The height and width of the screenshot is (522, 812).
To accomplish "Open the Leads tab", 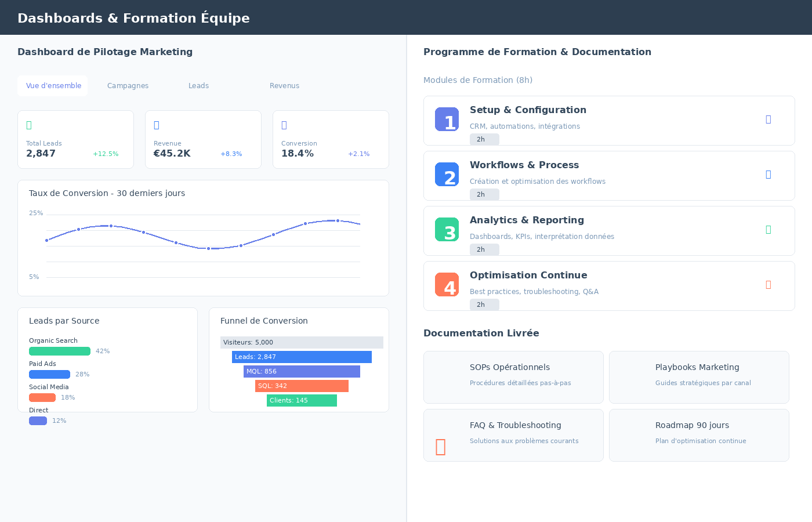I will [198, 86].
